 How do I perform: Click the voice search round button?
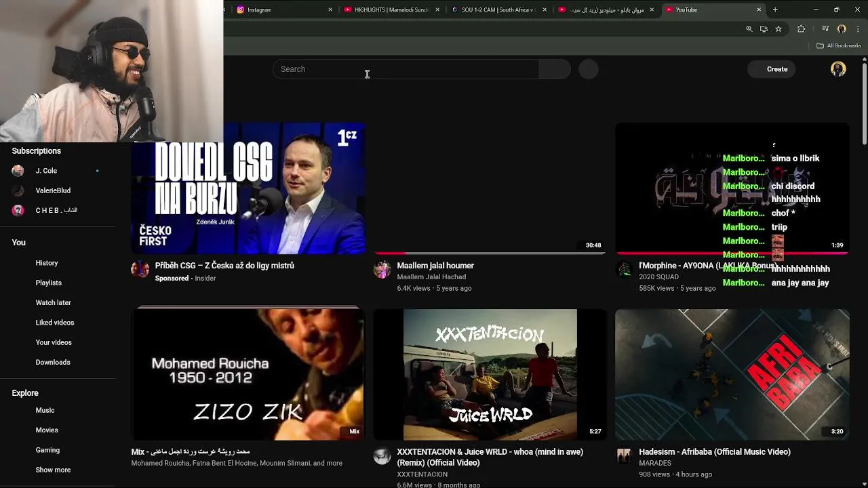(589, 69)
